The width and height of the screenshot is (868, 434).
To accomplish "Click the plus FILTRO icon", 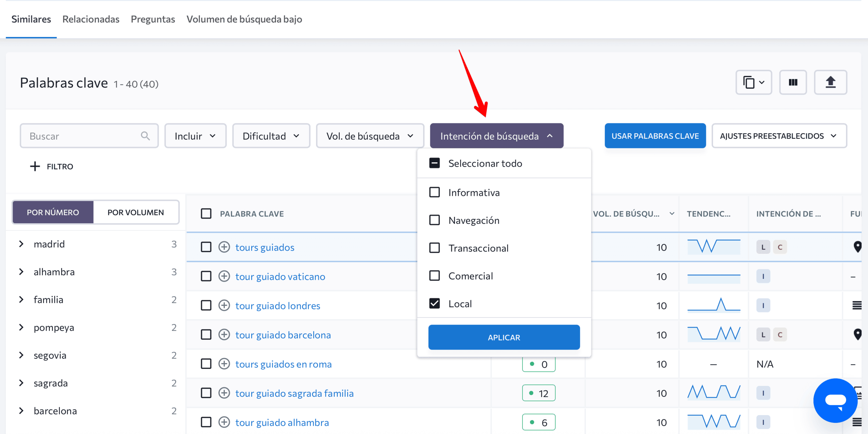I will 35,166.
